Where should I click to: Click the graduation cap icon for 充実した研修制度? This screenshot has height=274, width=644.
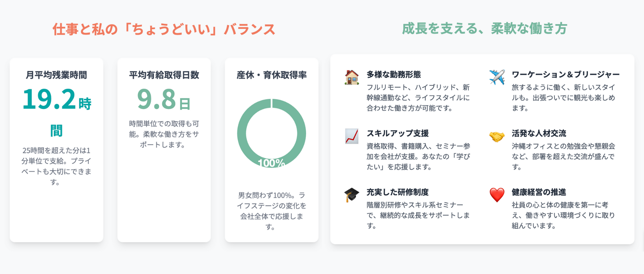352,195
